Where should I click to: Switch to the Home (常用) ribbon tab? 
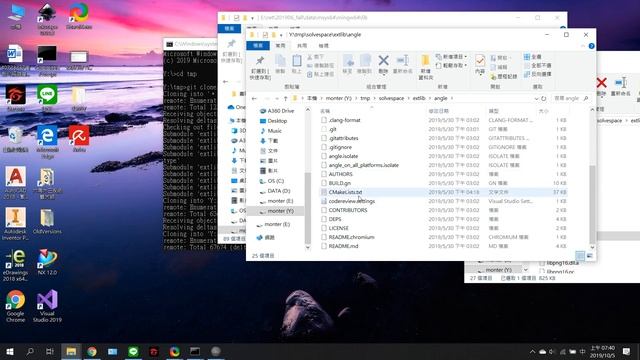pos(280,46)
